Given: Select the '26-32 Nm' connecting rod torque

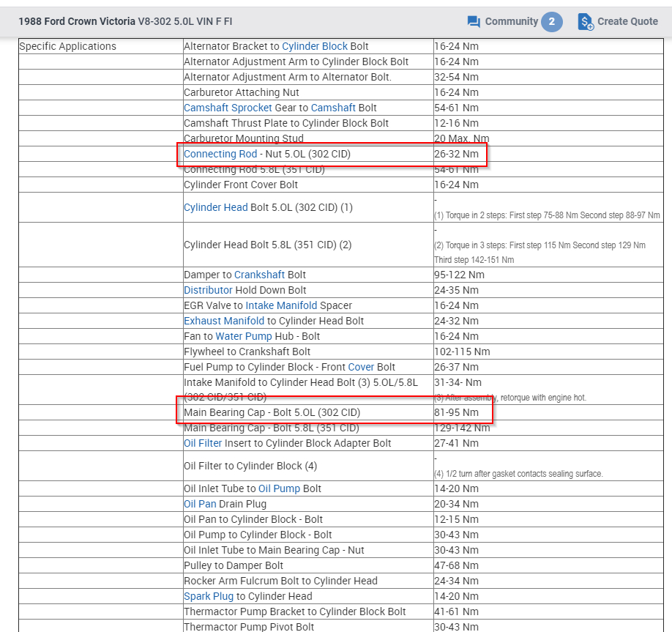Looking at the screenshot, I should (x=457, y=154).
